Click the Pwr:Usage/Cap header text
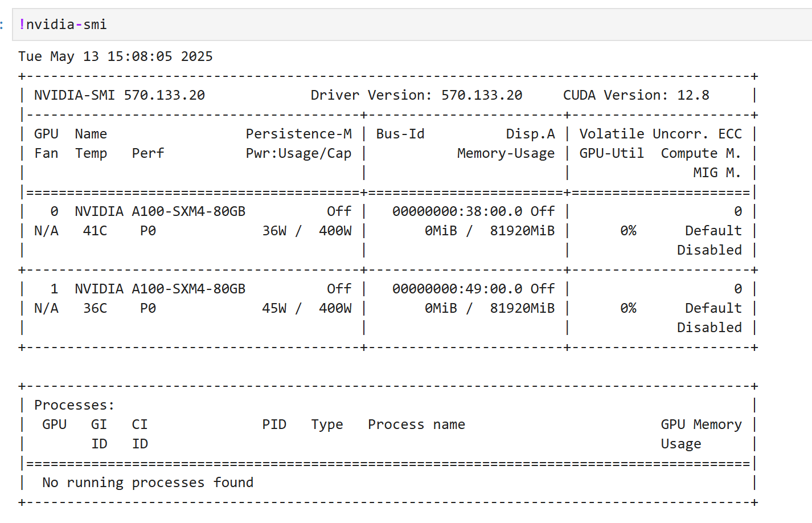812x523 pixels. click(x=299, y=153)
